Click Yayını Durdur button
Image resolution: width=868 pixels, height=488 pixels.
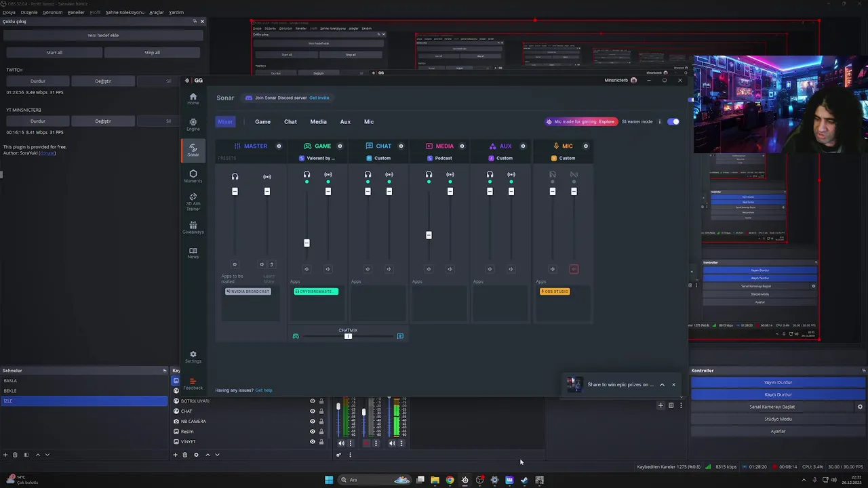click(778, 382)
